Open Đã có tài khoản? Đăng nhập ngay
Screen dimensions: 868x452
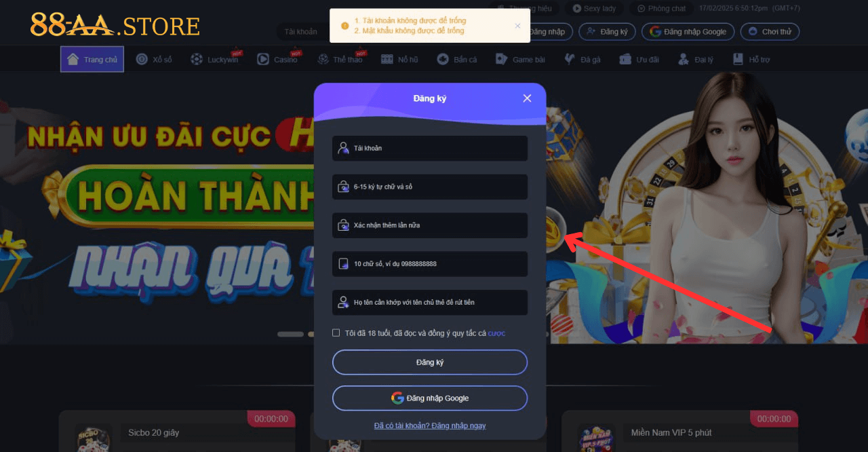point(430,426)
